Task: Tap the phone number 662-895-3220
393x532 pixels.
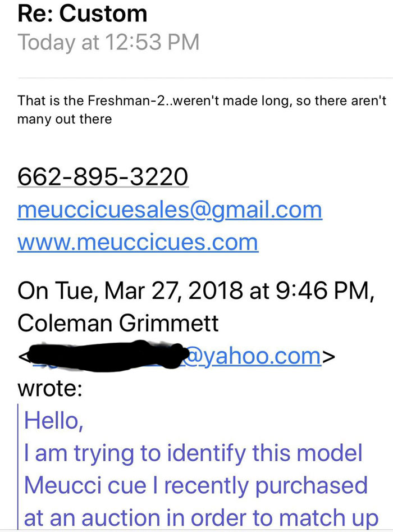Action: click(x=103, y=176)
